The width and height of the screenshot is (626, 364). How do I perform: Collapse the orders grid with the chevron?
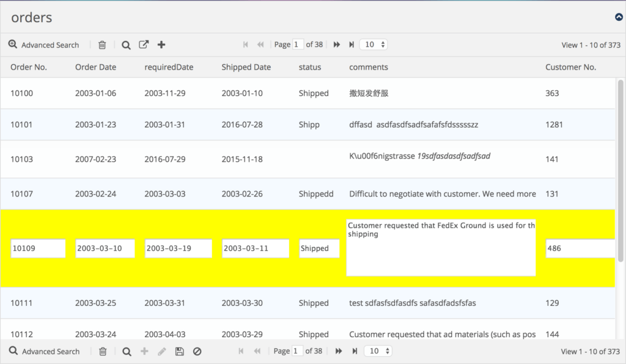click(x=619, y=17)
